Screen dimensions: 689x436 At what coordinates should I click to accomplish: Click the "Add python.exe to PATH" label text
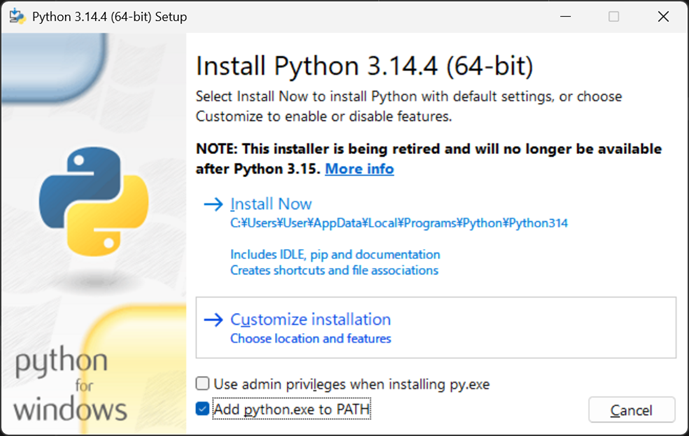tap(292, 408)
